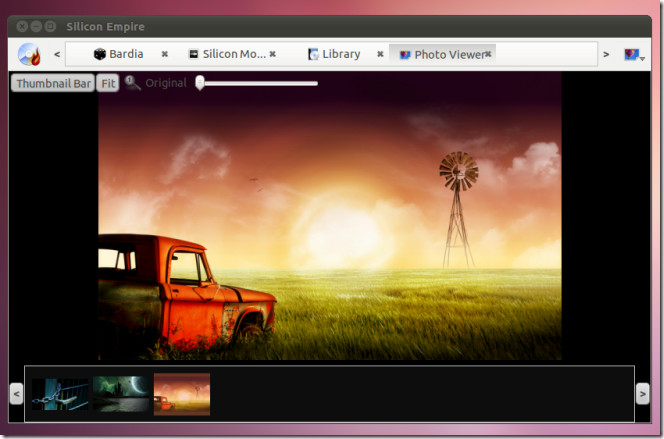Switch to the Library tab

tap(334, 54)
